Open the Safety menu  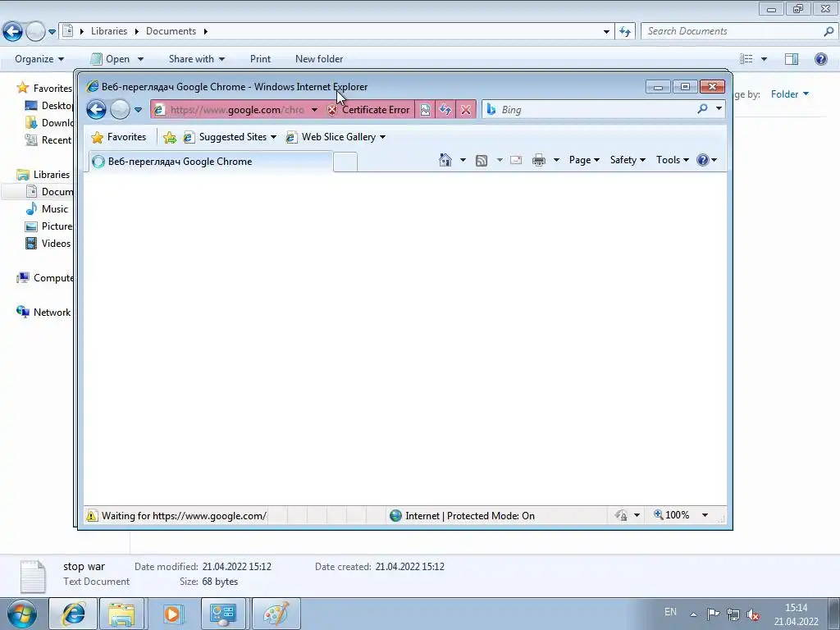click(x=628, y=160)
